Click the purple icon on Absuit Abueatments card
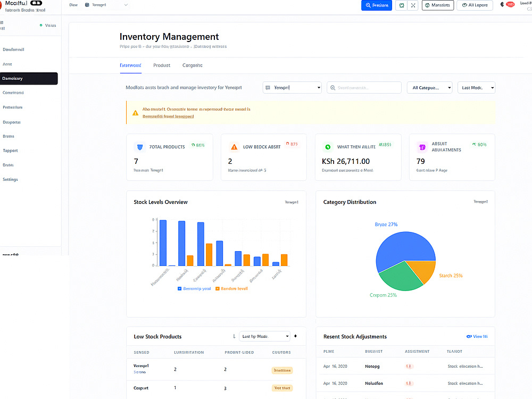The height and width of the screenshot is (399, 532). click(x=422, y=147)
